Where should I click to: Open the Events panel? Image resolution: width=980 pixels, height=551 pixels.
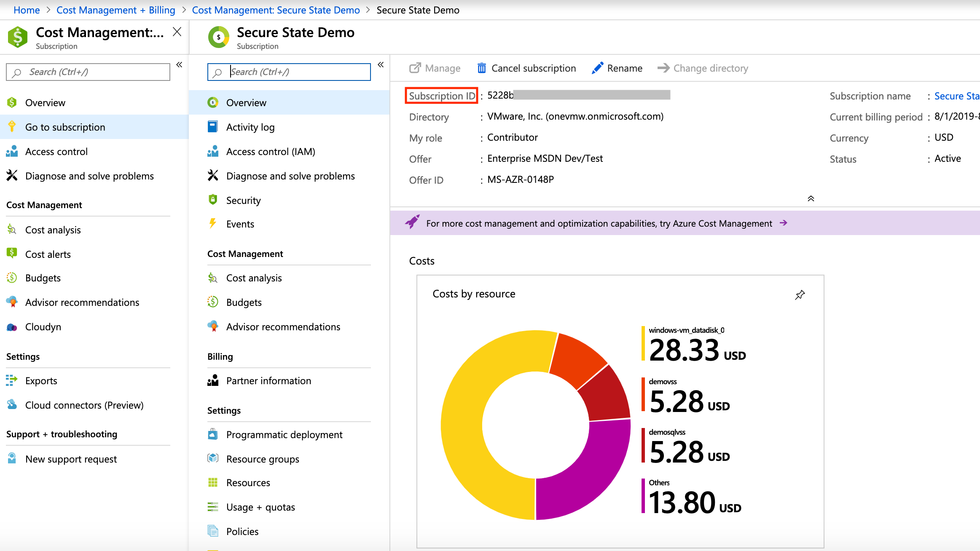coord(240,224)
